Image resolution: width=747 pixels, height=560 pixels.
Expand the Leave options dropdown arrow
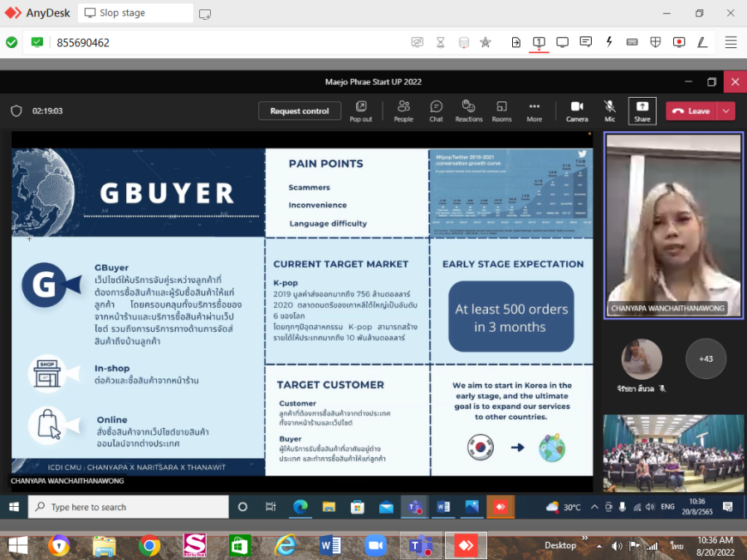click(727, 111)
